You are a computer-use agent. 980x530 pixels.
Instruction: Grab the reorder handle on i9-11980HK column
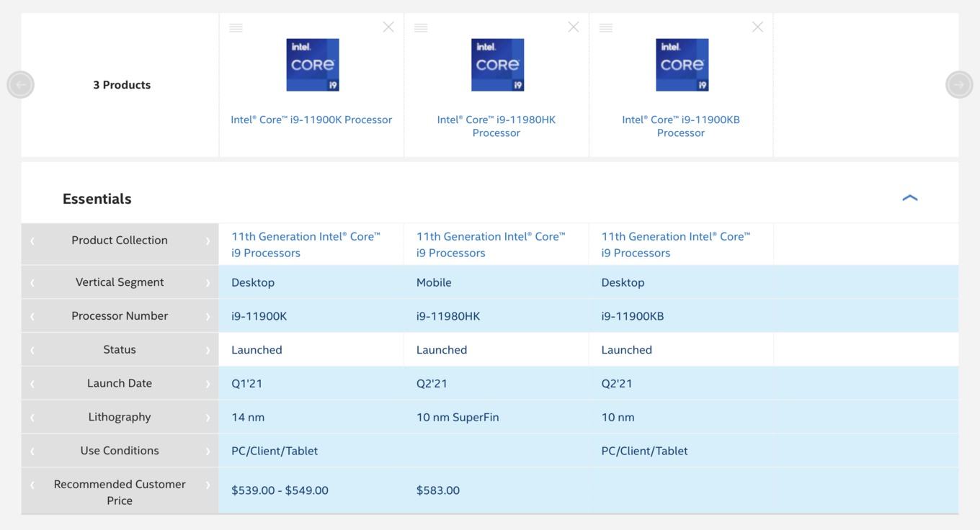pyautogui.click(x=421, y=27)
